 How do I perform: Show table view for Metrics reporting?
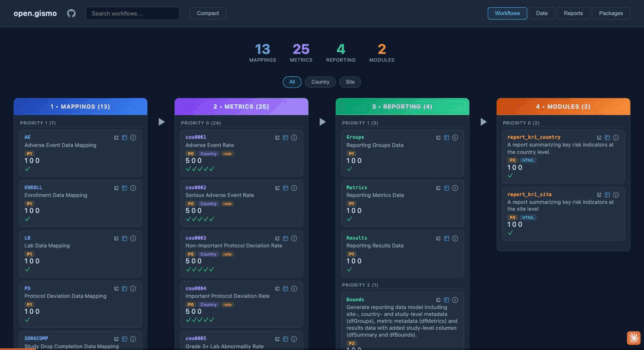pos(446,188)
